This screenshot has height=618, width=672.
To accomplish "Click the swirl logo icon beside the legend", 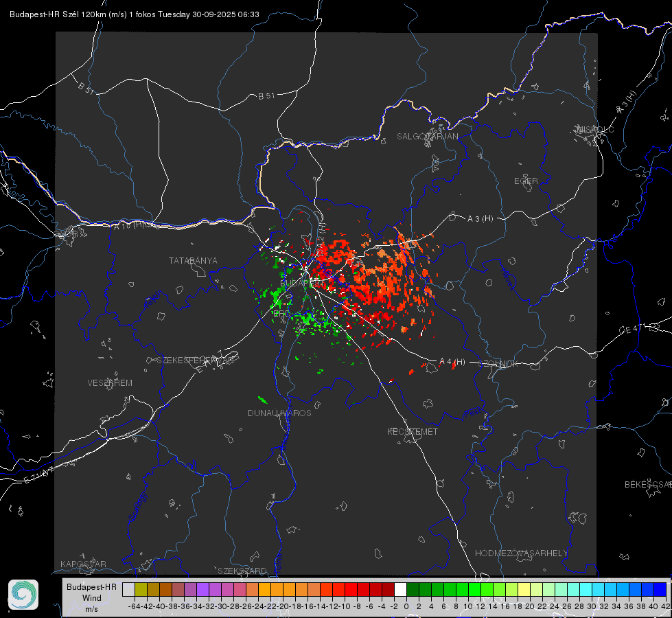I will pyautogui.click(x=23, y=595).
